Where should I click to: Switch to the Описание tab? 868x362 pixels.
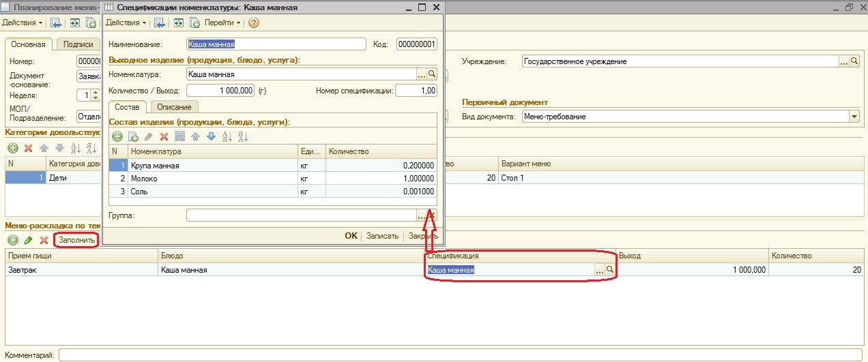click(x=174, y=107)
